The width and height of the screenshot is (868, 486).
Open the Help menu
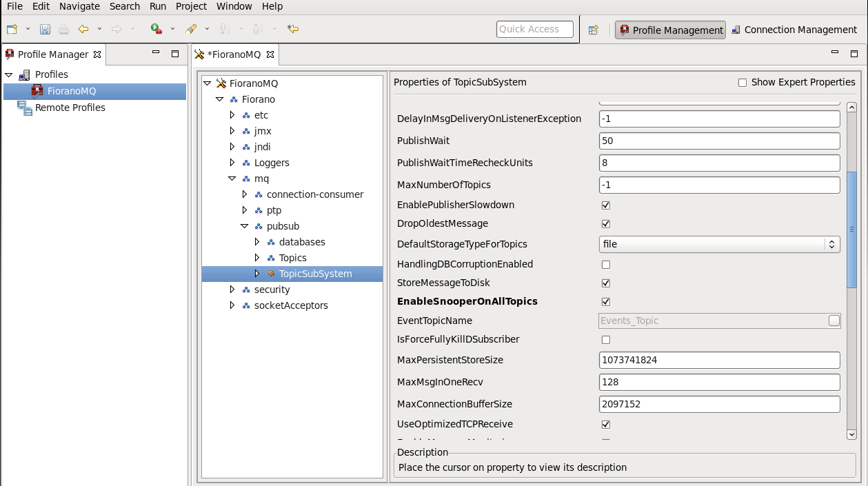272,6
